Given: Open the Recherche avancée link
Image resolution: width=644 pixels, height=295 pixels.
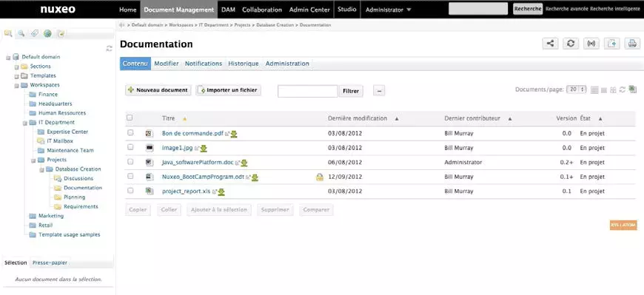Looking at the screenshot, I should (567, 9).
